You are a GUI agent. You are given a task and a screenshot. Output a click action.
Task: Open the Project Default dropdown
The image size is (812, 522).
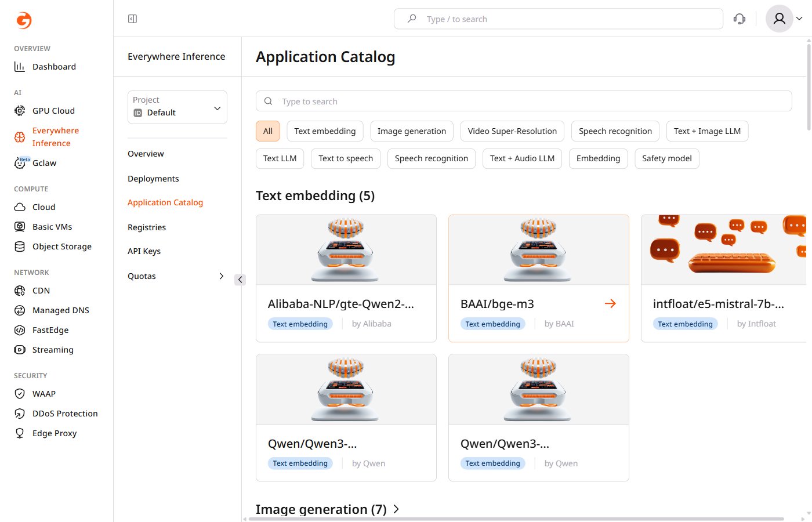[x=177, y=107]
